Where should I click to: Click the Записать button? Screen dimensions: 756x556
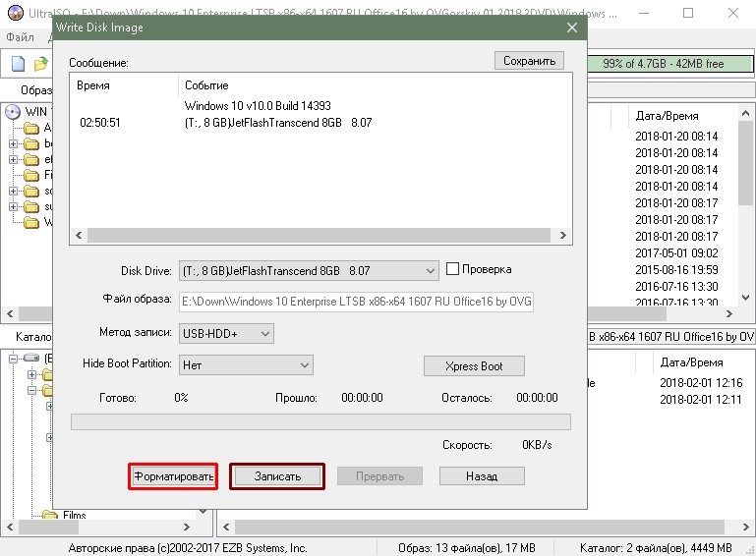pos(277,476)
